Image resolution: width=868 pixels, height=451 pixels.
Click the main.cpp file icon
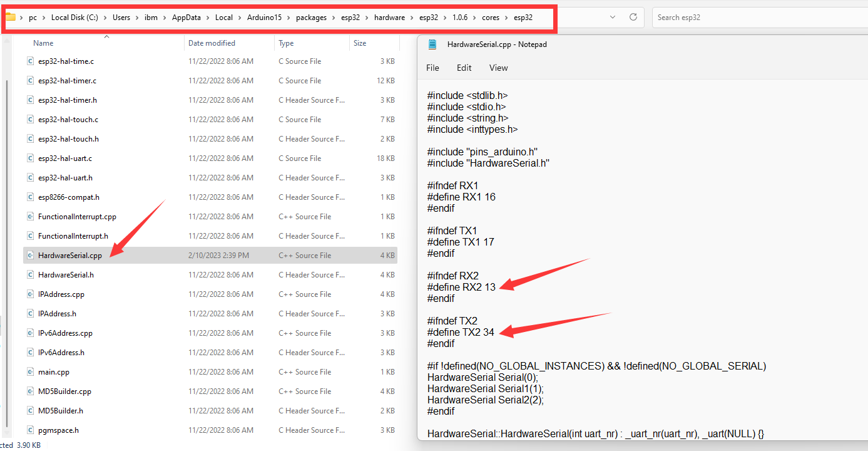[30, 372]
